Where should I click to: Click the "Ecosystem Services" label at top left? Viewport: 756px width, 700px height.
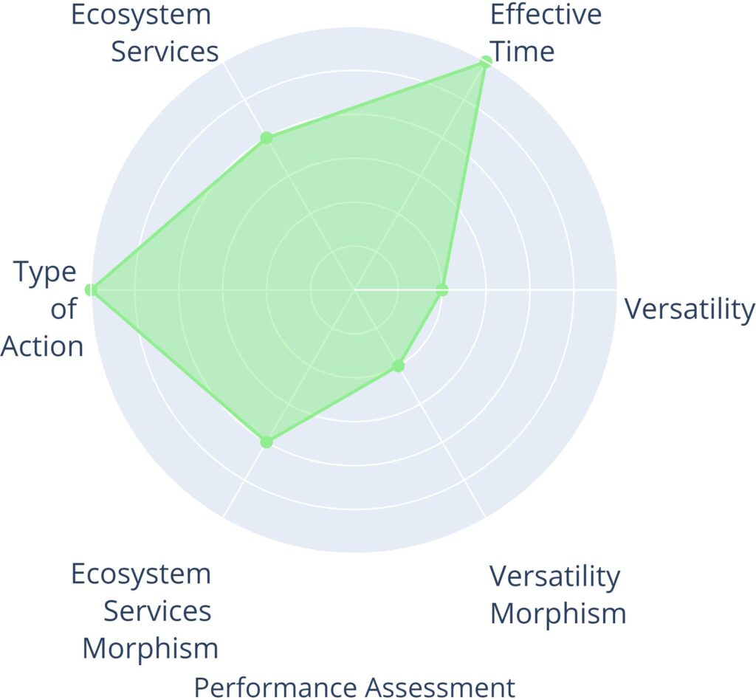tap(145, 32)
